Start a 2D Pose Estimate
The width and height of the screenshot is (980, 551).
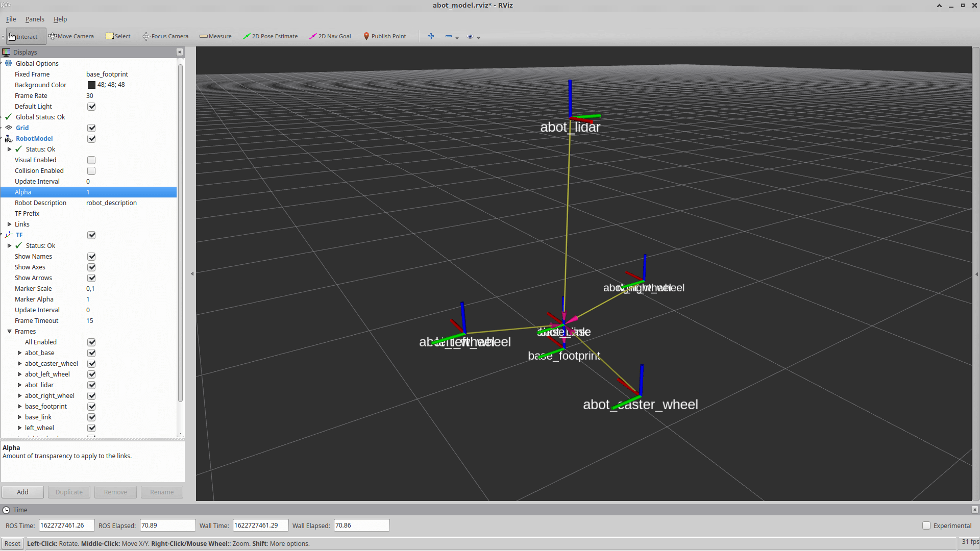point(271,36)
